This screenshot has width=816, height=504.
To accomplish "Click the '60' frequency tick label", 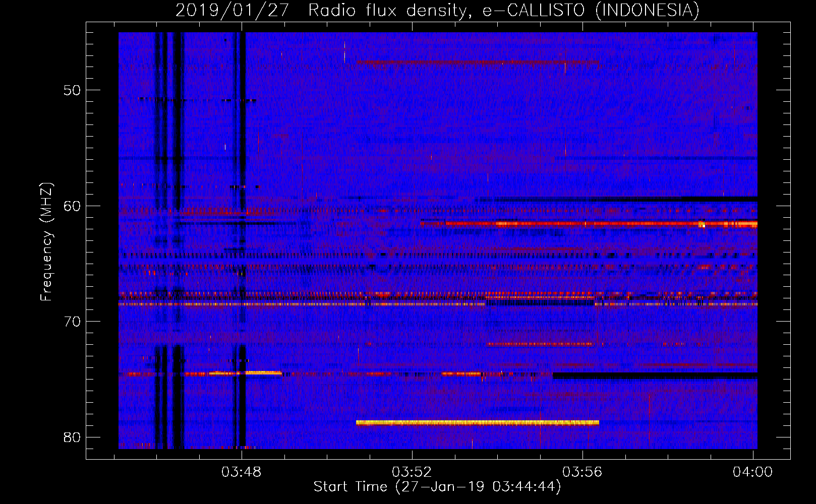I will point(72,206).
